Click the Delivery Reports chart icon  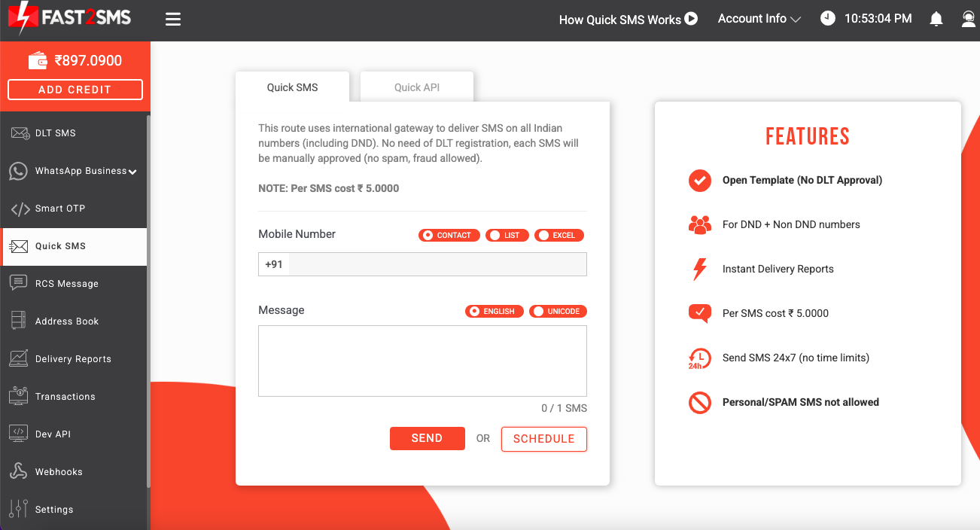pyautogui.click(x=19, y=358)
